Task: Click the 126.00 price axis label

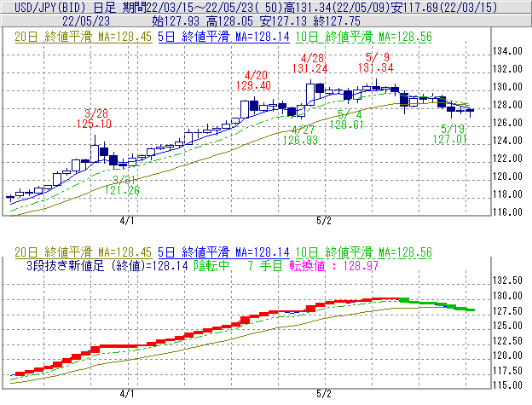Action: 507,123
